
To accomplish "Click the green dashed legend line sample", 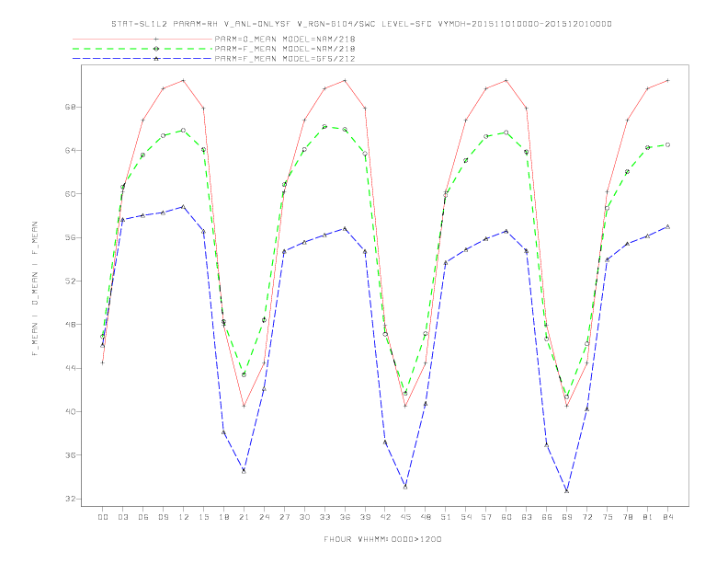I will 142,49.
